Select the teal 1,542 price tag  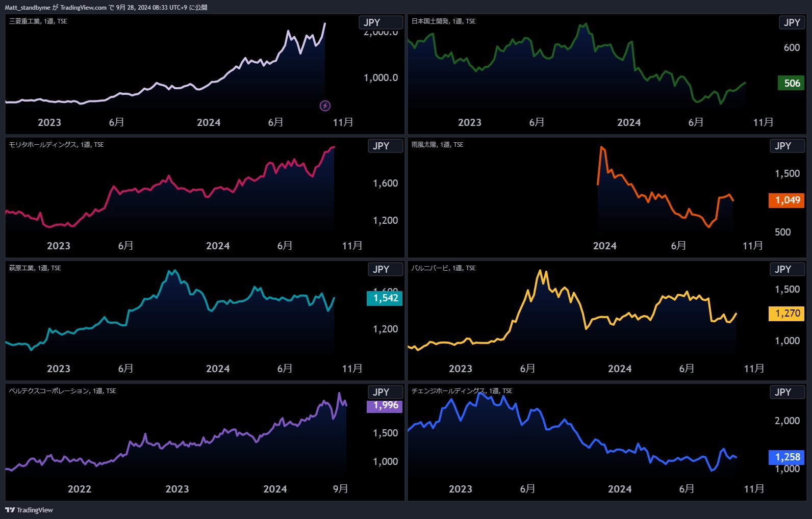[385, 298]
